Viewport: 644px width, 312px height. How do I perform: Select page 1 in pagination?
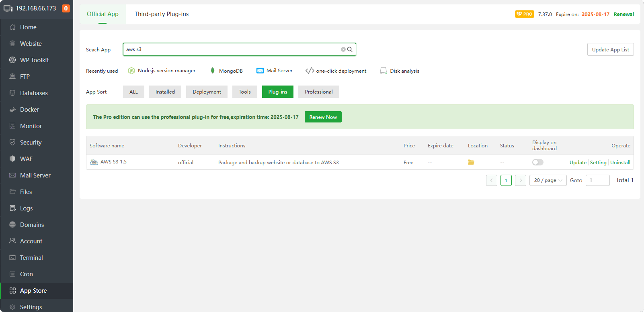[x=506, y=180]
